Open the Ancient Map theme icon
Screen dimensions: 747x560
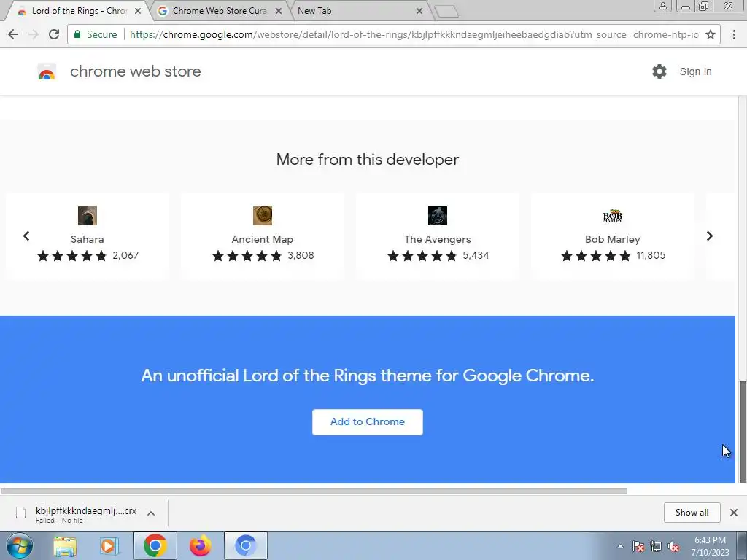tap(263, 216)
